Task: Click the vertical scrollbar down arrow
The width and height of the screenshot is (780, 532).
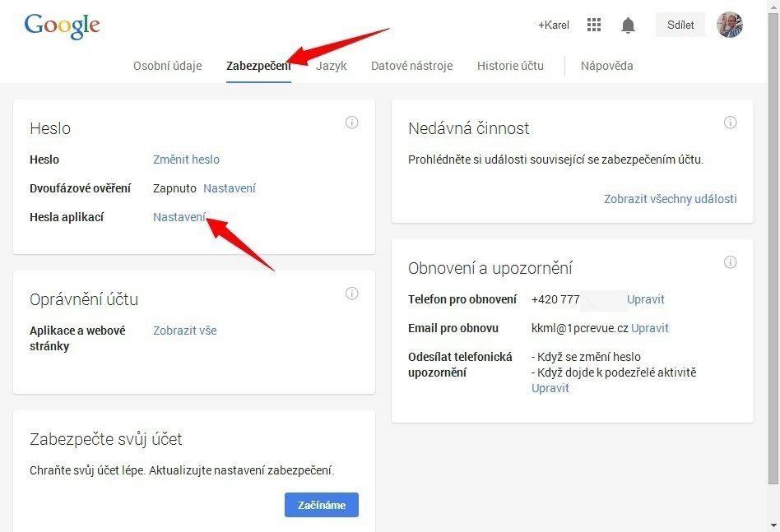Action: click(773, 525)
